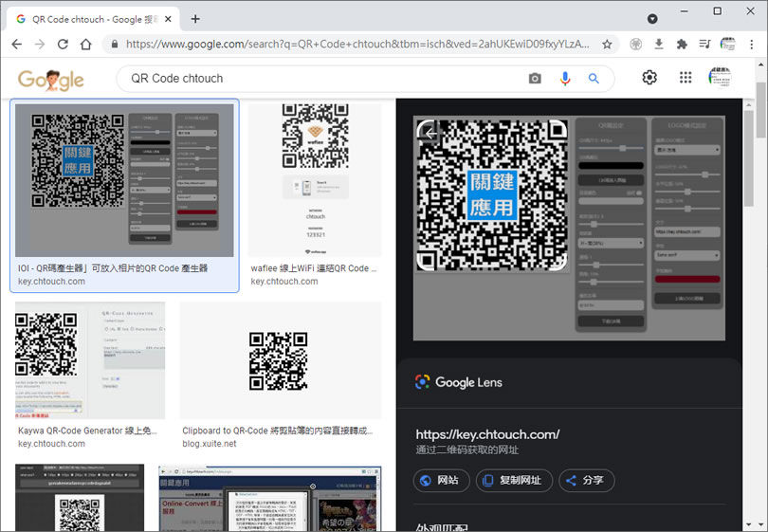Click the round dropdown icon in title bar

coord(652,19)
